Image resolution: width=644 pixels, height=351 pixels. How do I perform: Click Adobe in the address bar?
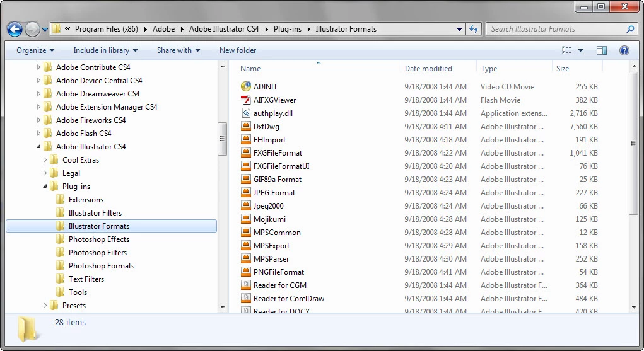coord(163,29)
